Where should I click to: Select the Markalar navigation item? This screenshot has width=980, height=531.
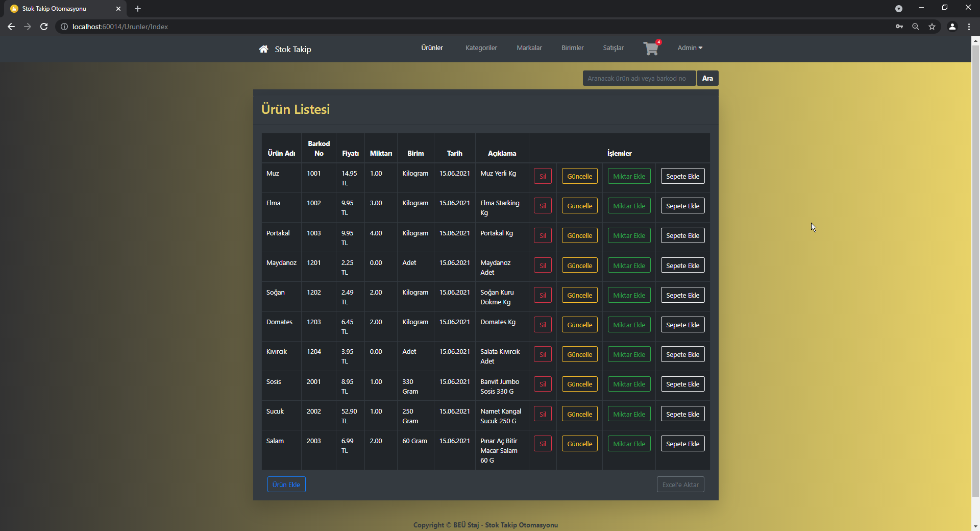click(529, 47)
